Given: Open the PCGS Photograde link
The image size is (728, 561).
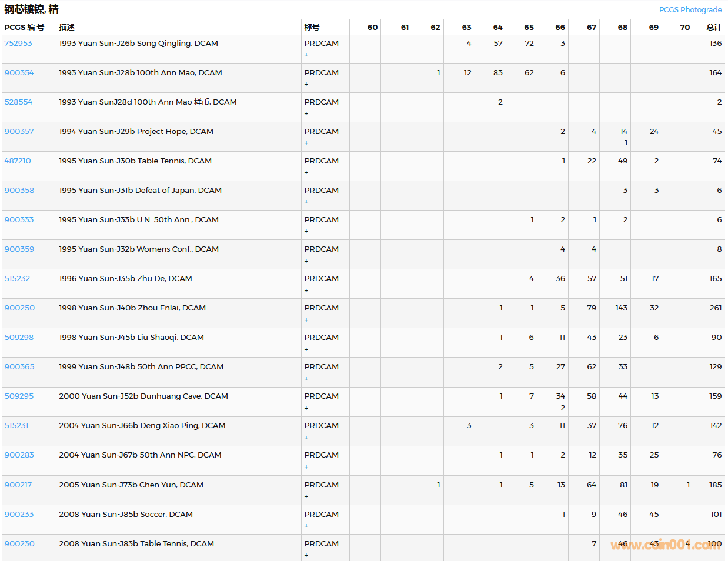Looking at the screenshot, I should (690, 10).
